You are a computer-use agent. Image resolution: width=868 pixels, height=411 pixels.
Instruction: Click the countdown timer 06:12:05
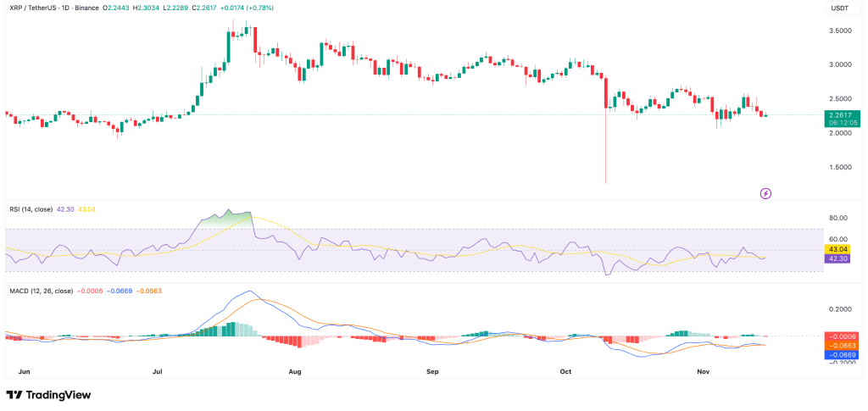(x=843, y=123)
